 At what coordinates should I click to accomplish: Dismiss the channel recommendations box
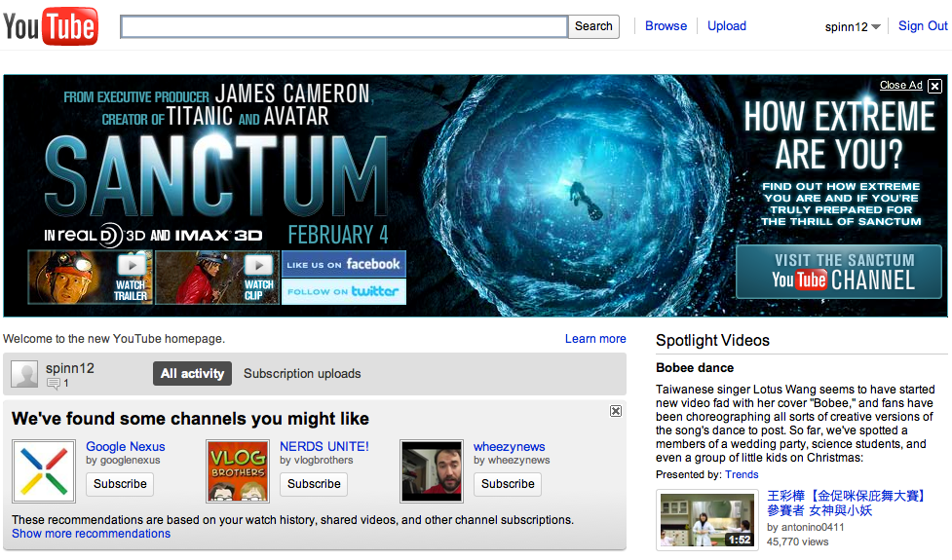click(x=616, y=411)
